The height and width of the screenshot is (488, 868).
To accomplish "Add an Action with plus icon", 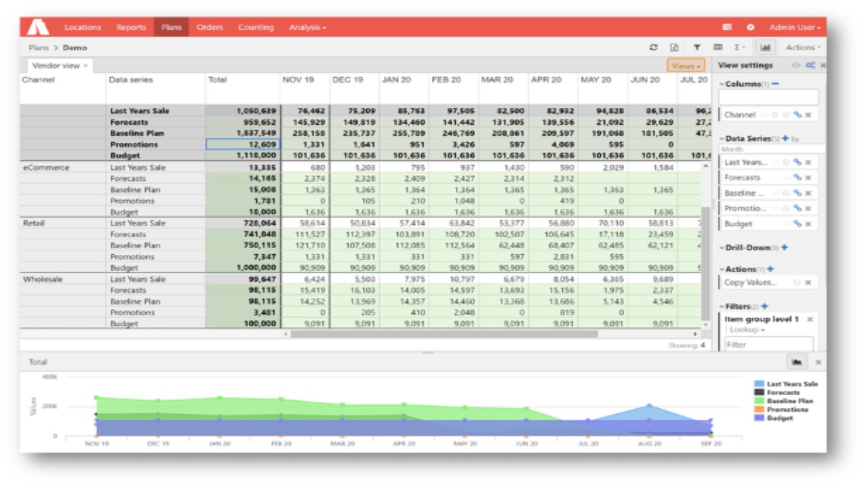I will 770,269.
